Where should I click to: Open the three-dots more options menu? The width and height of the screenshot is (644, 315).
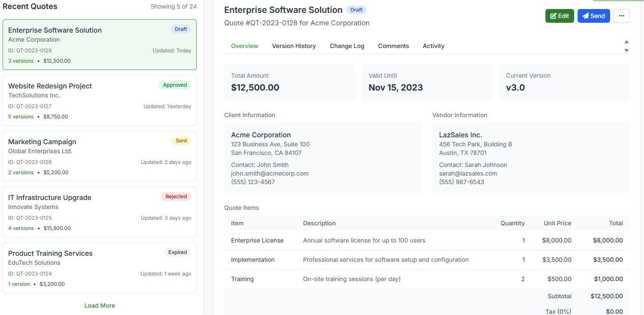621,16
